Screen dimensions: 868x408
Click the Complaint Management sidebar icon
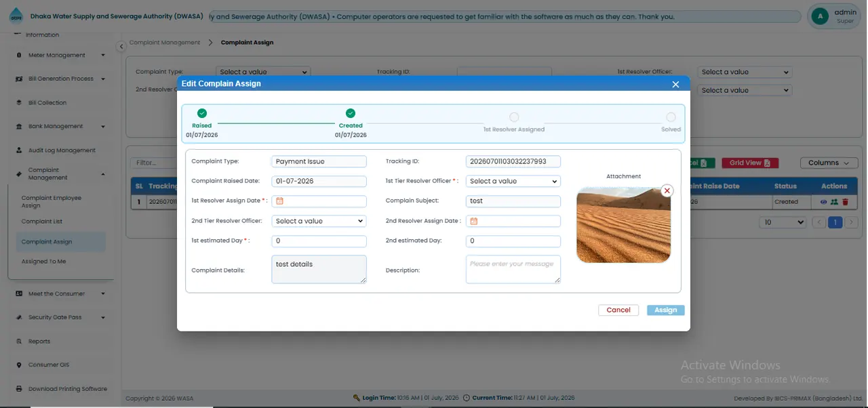19,174
